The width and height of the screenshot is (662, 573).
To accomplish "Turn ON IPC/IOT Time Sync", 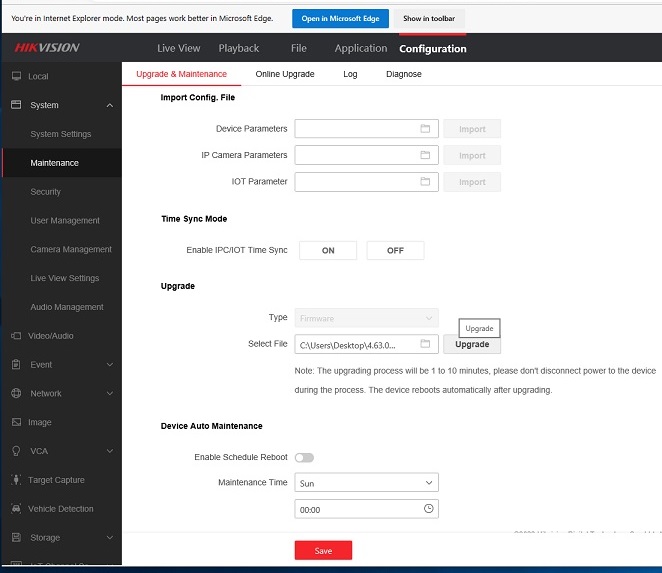I will 328,251.
